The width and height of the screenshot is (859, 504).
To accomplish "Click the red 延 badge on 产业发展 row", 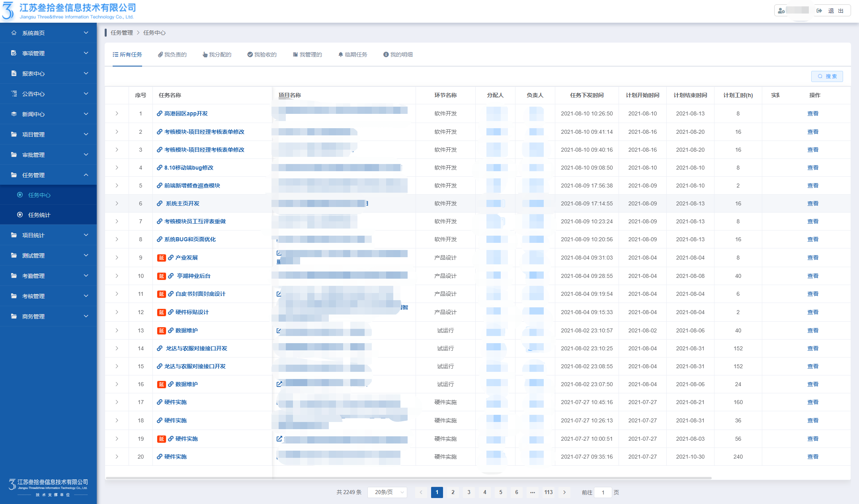I will click(x=161, y=258).
